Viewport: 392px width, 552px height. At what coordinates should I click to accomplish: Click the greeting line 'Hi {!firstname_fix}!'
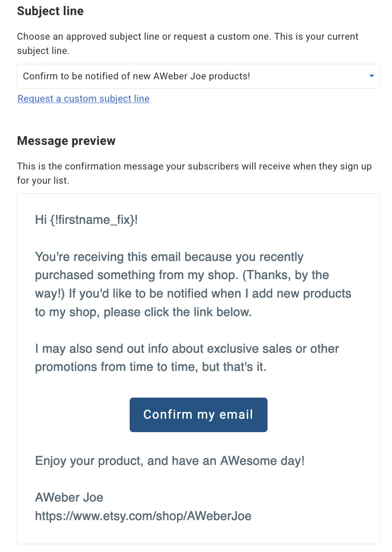pyautogui.click(x=86, y=220)
